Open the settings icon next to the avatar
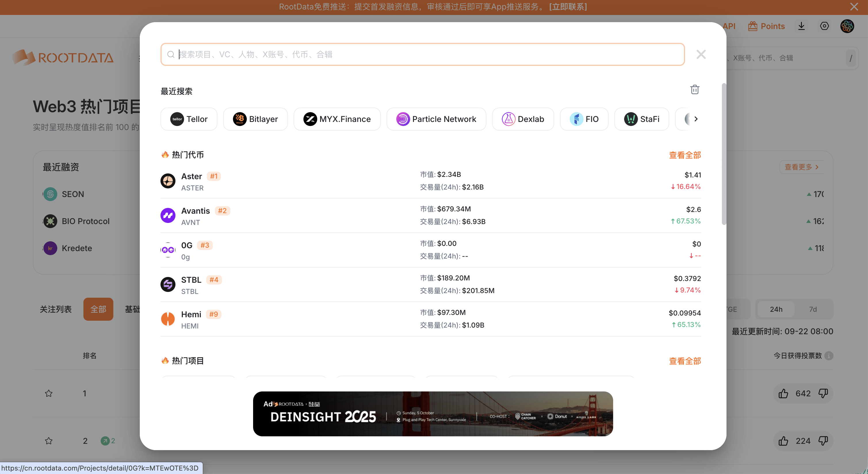 pos(824,26)
